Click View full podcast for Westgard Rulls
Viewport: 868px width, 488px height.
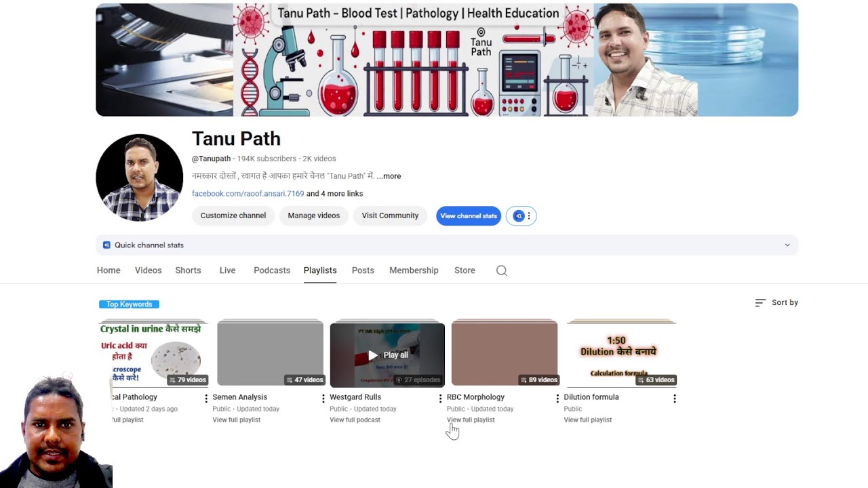pyautogui.click(x=355, y=420)
